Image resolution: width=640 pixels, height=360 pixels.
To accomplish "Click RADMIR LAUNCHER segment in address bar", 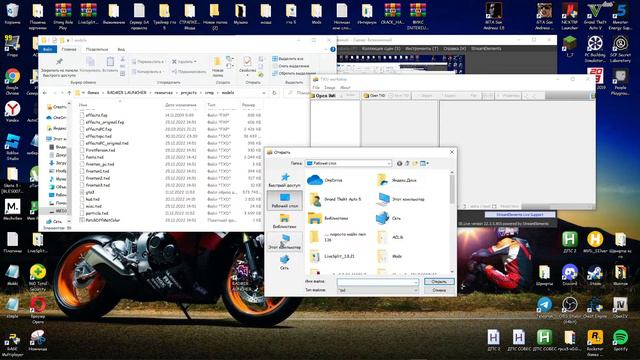I will tap(127, 93).
